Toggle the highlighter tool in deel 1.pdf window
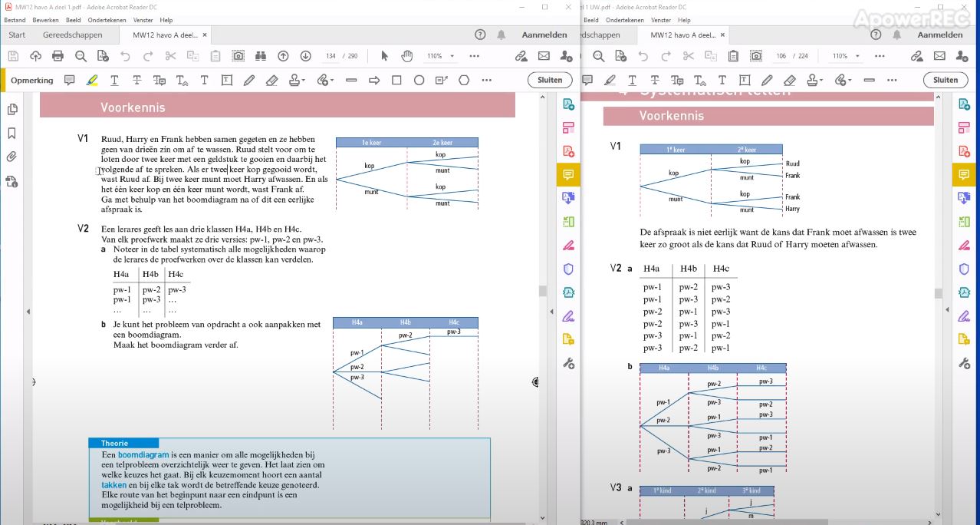Image resolution: width=980 pixels, height=525 pixels. [x=92, y=80]
